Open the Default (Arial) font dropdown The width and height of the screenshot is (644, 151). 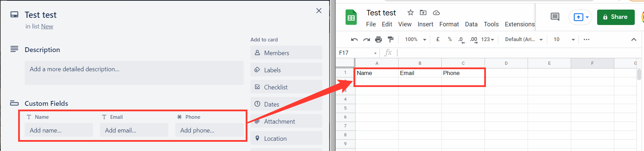tap(524, 39)
